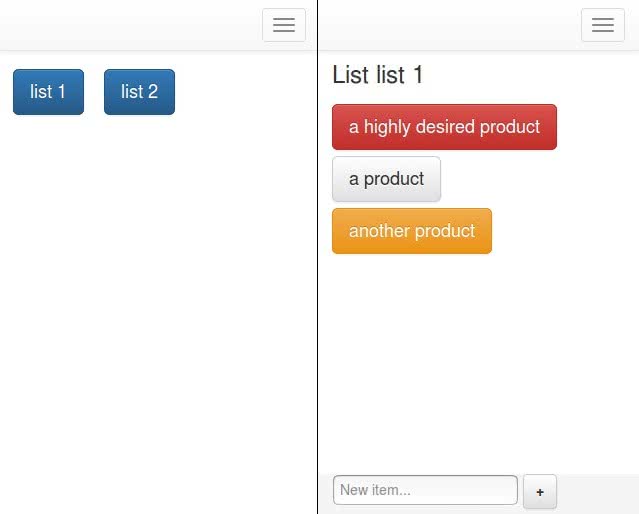
Task: Toggle the red 'a highly desired product' item
Action: click(444, 127)
